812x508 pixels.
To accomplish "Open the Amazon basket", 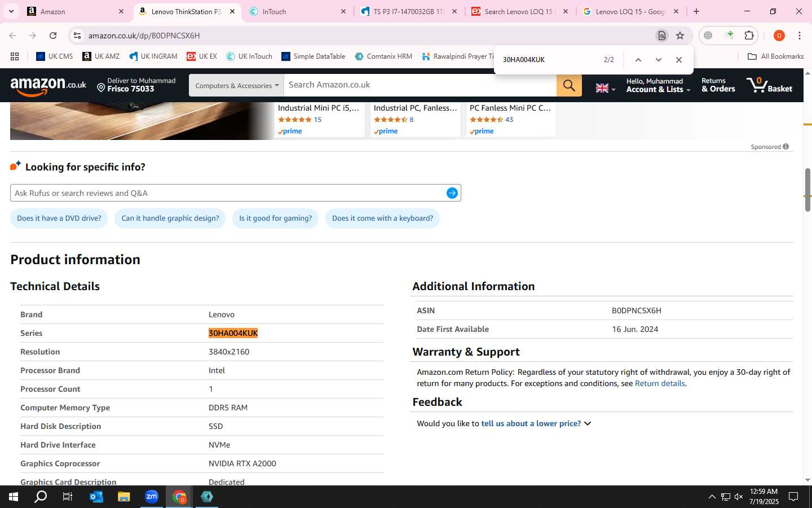I will pyautogui.click(x=770, y=85).
